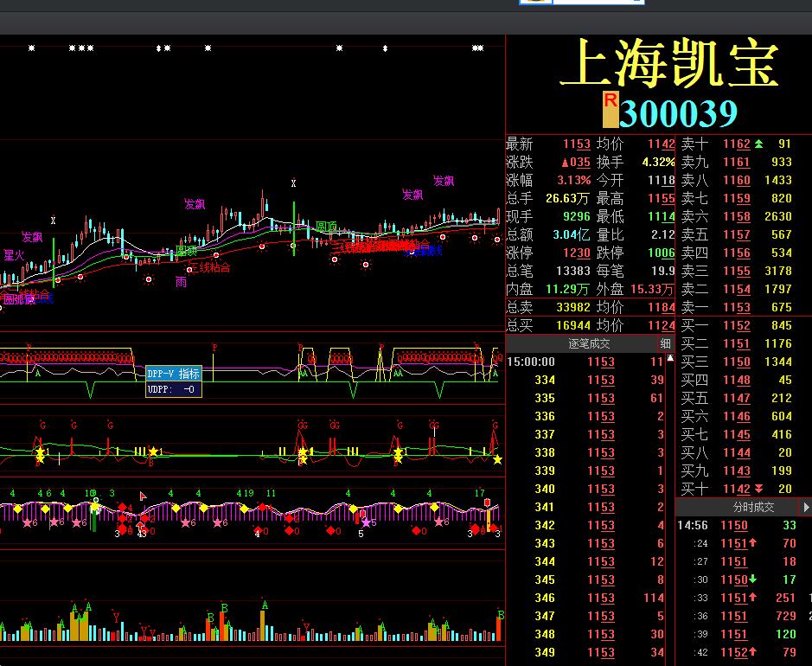
Task: Click the 外盘 value 15.33万
Action: tap(653, 289)
